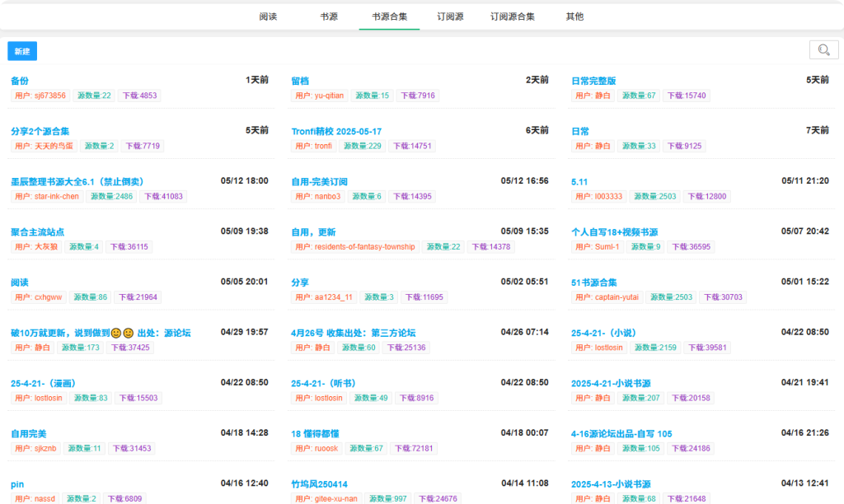Click 源数量:229 tag

363,146
